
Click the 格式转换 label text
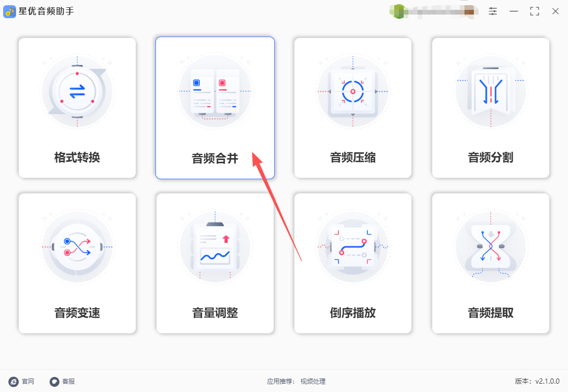[77, 158]
